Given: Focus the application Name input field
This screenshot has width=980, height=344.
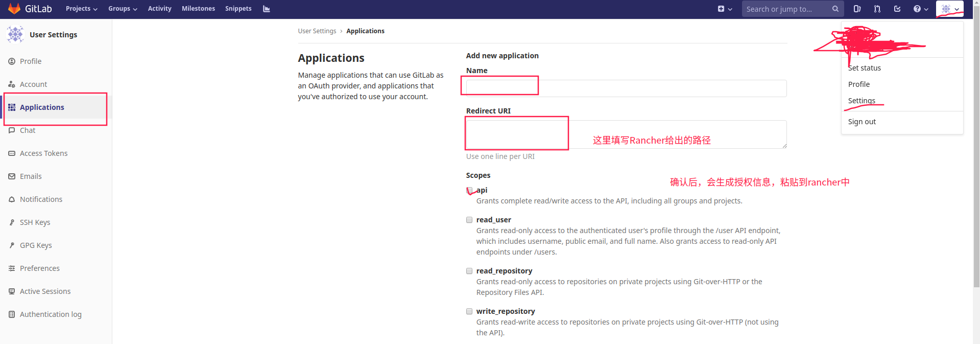Looking at the screenshot, I should tap(626, 88).
